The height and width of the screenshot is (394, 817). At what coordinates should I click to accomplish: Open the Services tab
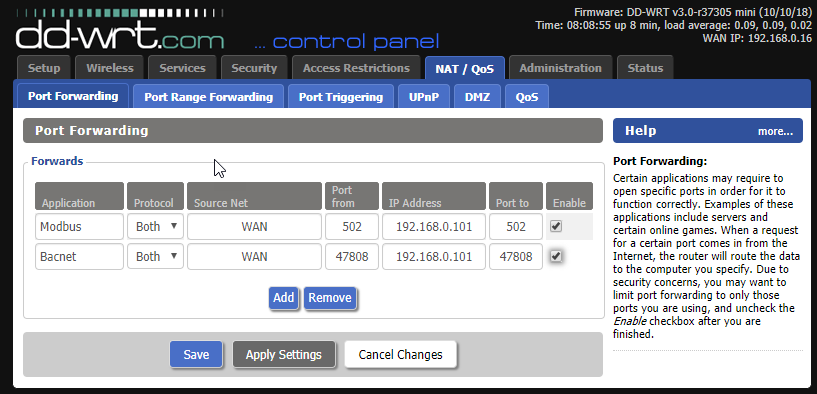point(182,68)
